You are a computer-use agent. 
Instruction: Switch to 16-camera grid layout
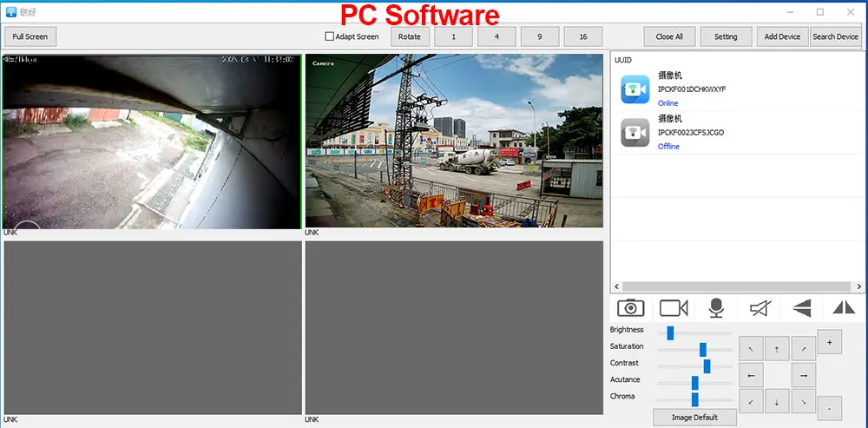583,36
